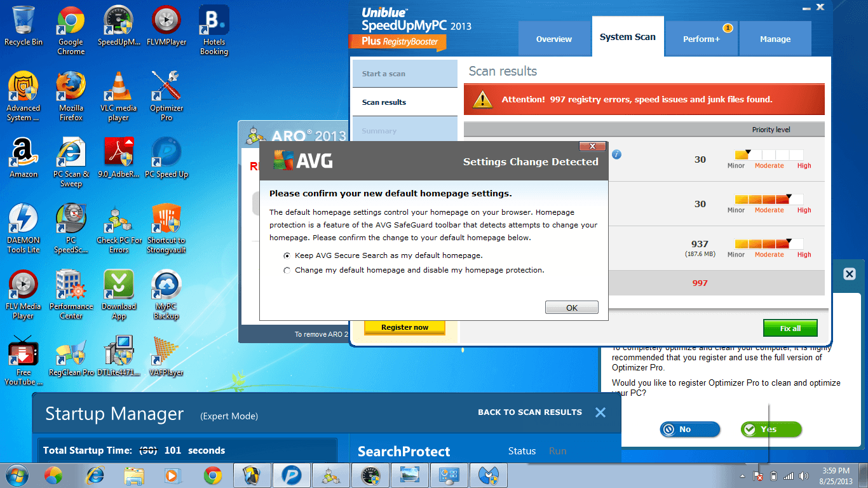
Task: Launch Mozilla Firefox from the desktop
Action: point(71,97)
